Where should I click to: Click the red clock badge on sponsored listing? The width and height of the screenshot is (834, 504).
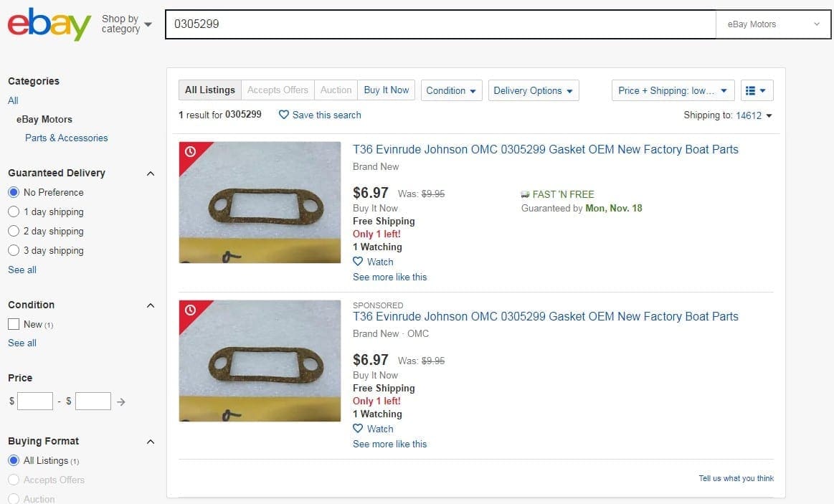[191, 310]
